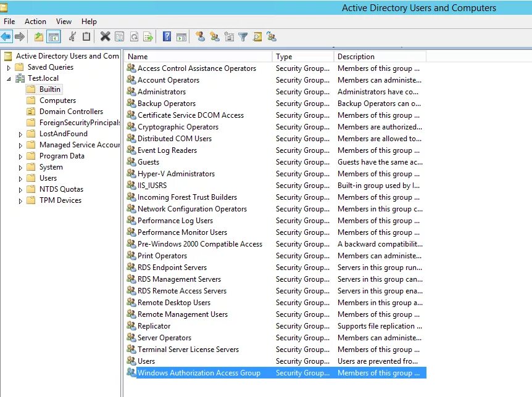Image resolution: width=532 pixels, height=397 pixels.
Task: Select the Print Operators group
Action: tap(162, 256)
